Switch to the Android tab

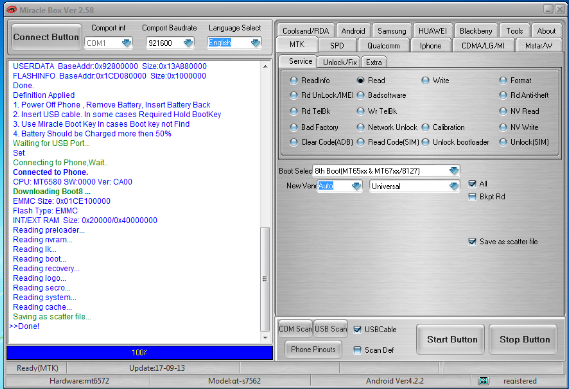(353, 31)
